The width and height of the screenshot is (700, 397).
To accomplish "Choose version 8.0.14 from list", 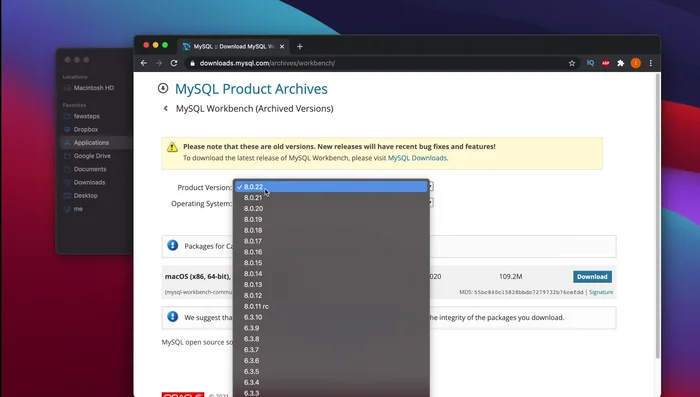I will tap(331, 274).
